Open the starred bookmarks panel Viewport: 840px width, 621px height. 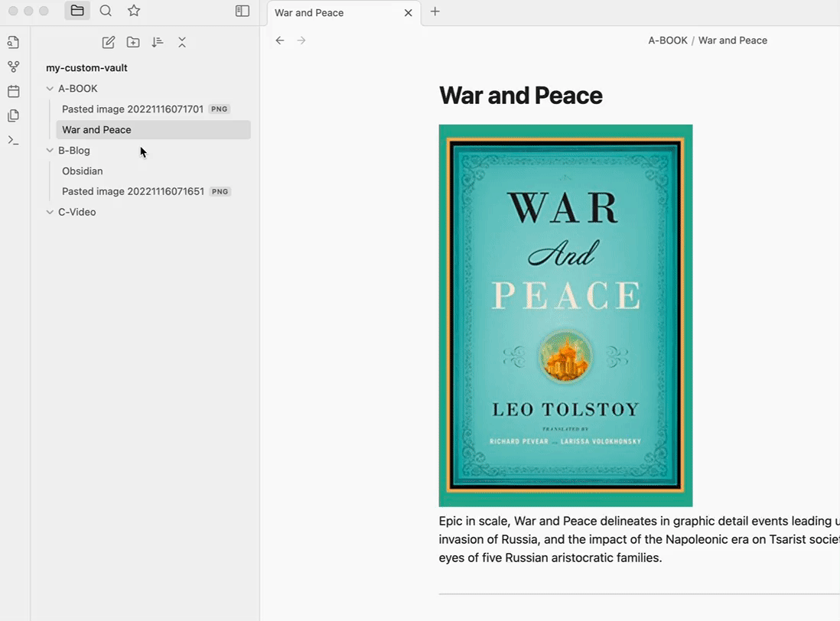click(x=134, y=11)
